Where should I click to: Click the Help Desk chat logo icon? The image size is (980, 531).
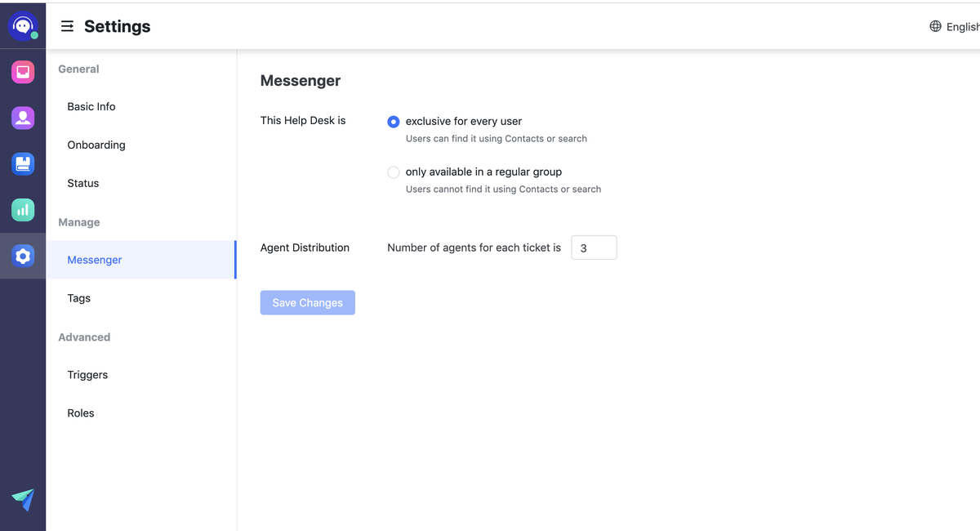coord(23,26)
